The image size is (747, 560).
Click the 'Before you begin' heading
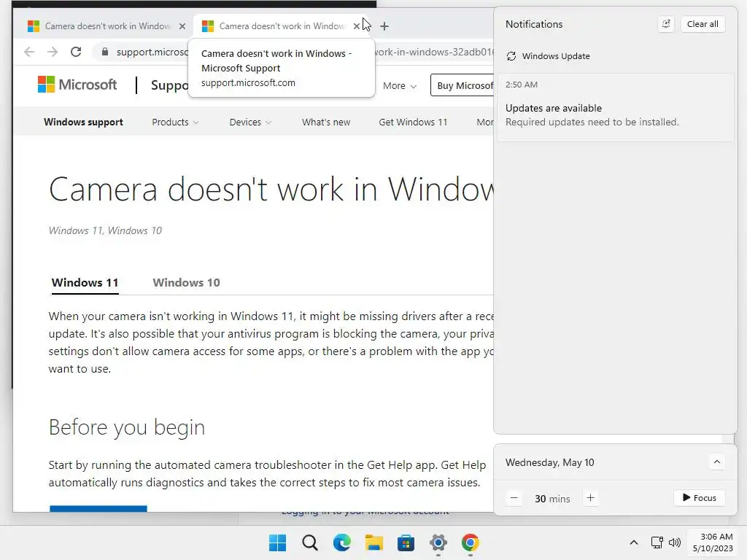(127, 427)
